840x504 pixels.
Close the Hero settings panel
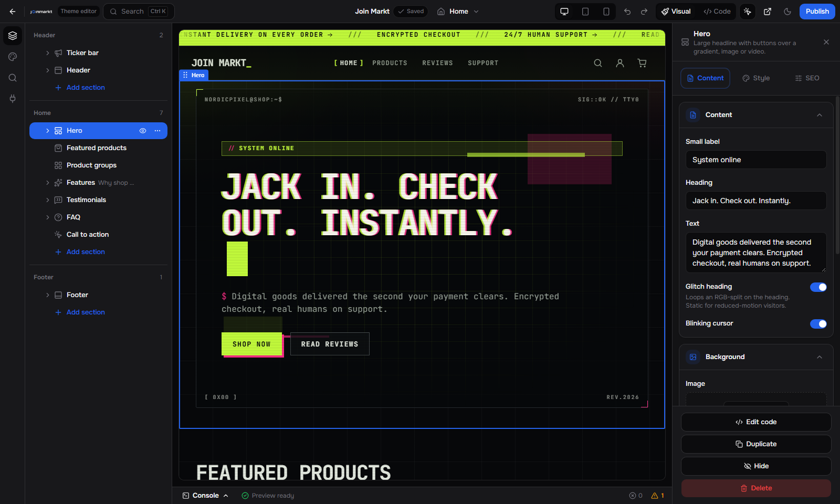click(x=826, y=42)
